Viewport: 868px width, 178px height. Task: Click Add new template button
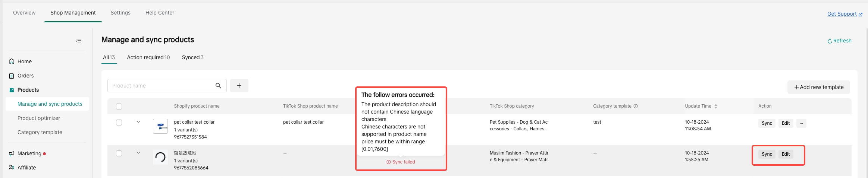pyautogui.click(x=818, y=87)
